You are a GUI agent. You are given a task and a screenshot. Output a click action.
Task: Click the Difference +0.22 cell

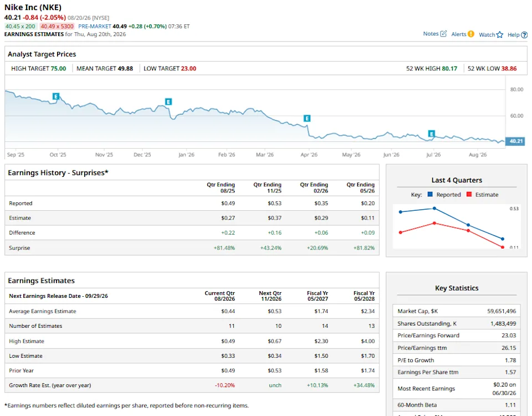(228, 232)
